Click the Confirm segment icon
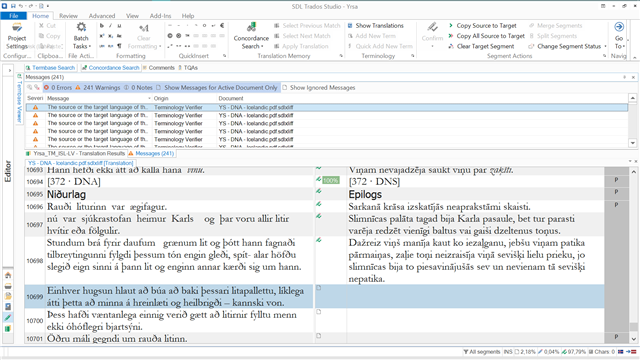The height and width of the screenshot is (360, 640). (432, 27)
